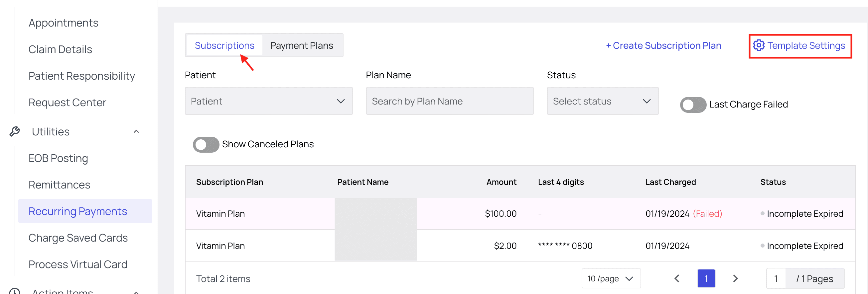The height and width of the screenshot is (294, 868).
Task: Click the Search by Plan Name field
Action: coord(449,101)
